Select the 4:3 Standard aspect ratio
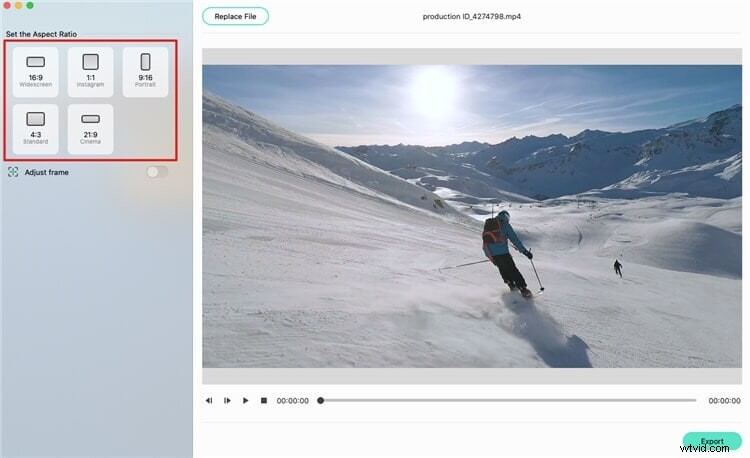Image resolution: width=750 pixels, height=458 pixels. coord(35,129)
